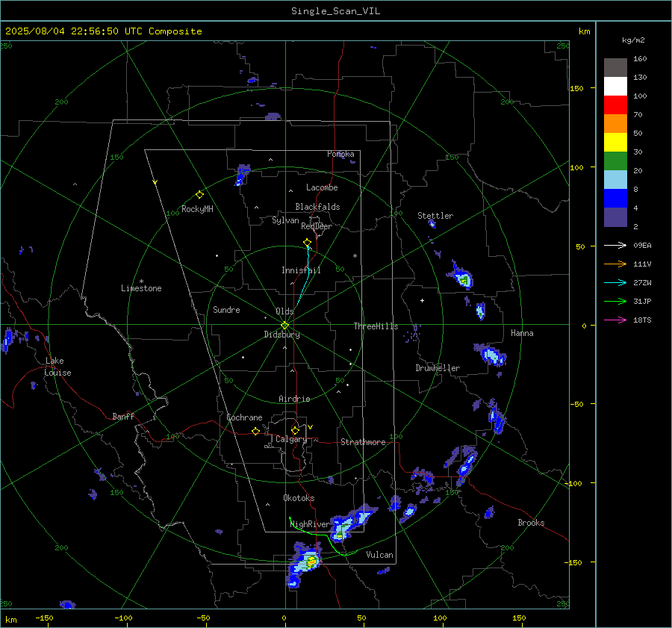Viewport: 672px width, 628px height.
Task: Click the orange 50-70 color swatch
Action: (x=615, y=124)
